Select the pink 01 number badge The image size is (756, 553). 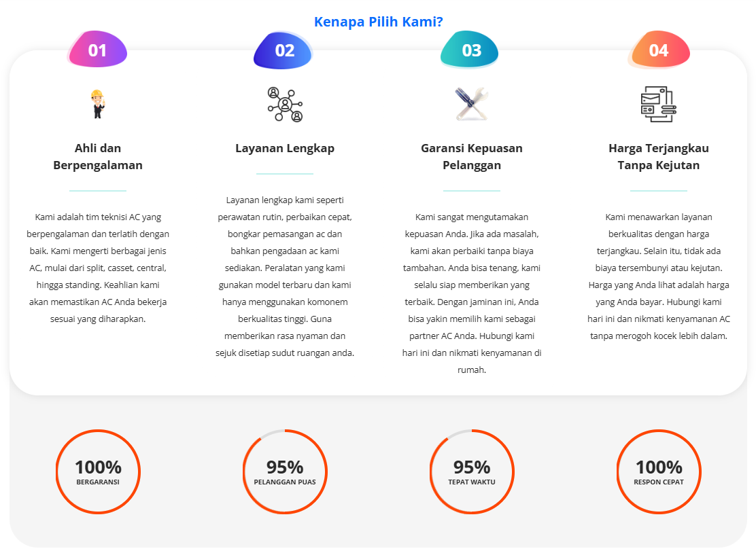pyautogui.click(x=98, y=50)
